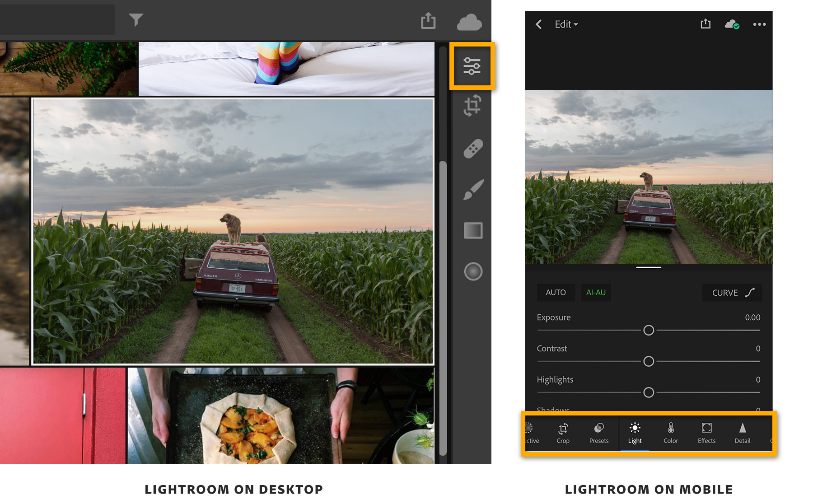Toggle AUTO adjustments on mobile
Screen dimensions: 813x504
[556, 292]
